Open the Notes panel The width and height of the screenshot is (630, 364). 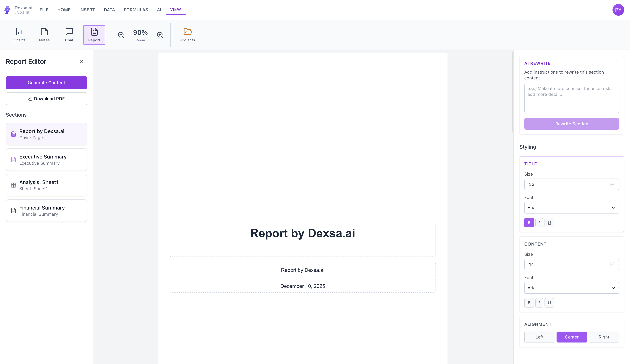point(44,35)
